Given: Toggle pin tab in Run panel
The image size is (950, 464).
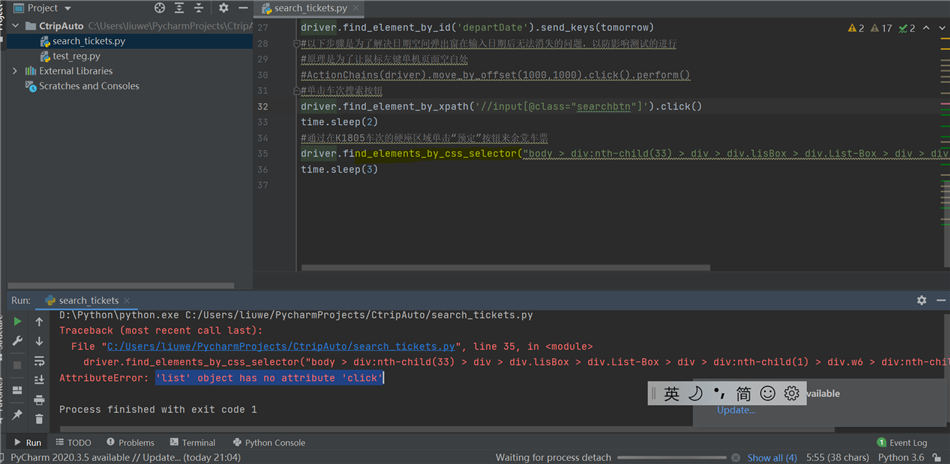Looking at the screenshot, I should tap(17, 415).
